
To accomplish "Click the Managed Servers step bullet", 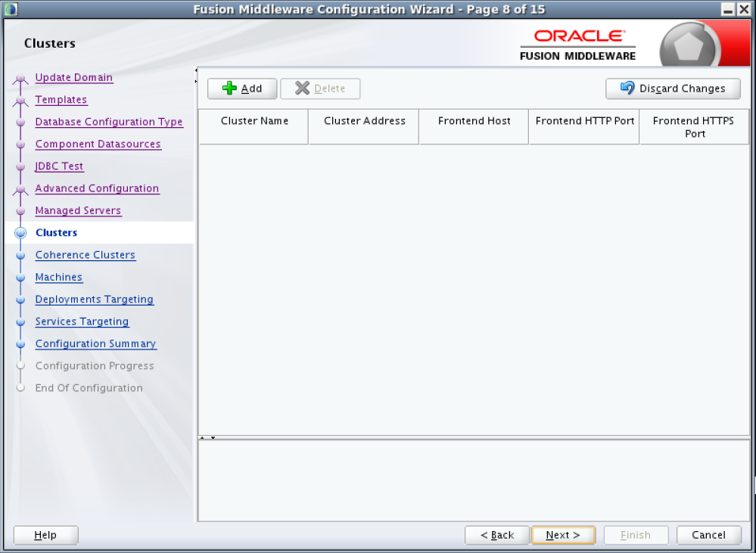I will point(20,211).
